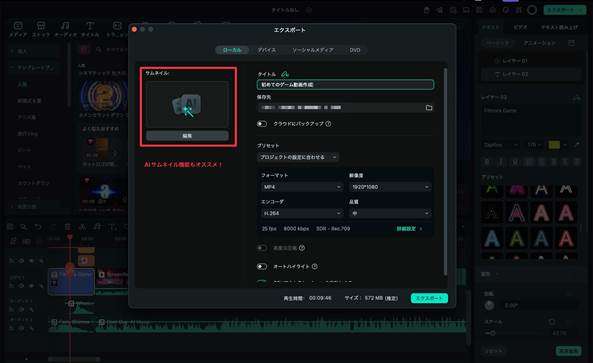
Task: Click the 保存先 save path field
Action: (x=339, y=108)
